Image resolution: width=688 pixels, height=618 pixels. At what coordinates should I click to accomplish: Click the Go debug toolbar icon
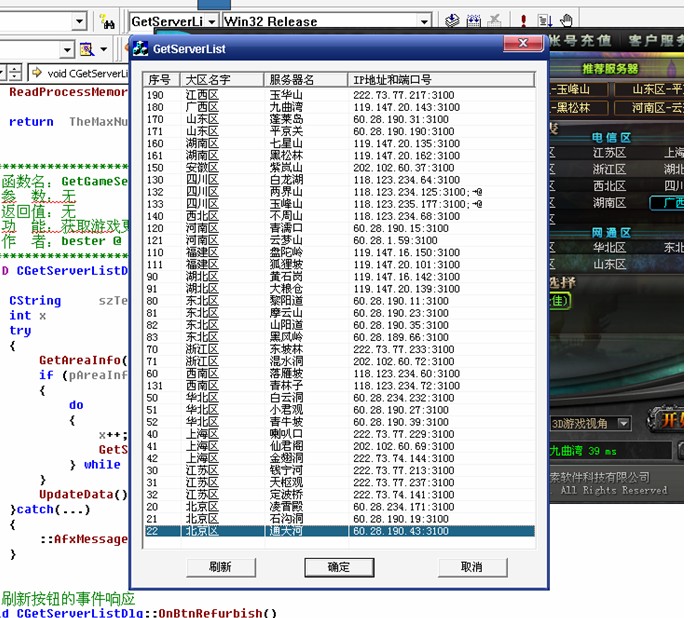545,21
